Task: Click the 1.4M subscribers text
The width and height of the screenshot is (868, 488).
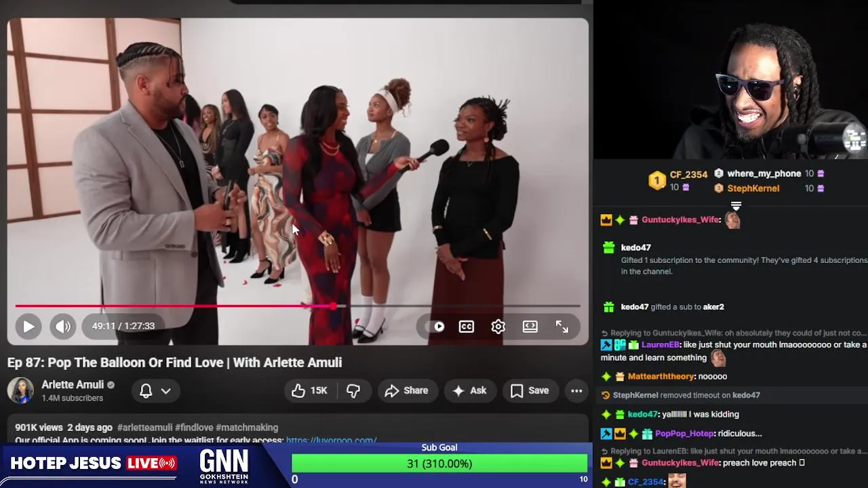Action: (x=72, y=398)
